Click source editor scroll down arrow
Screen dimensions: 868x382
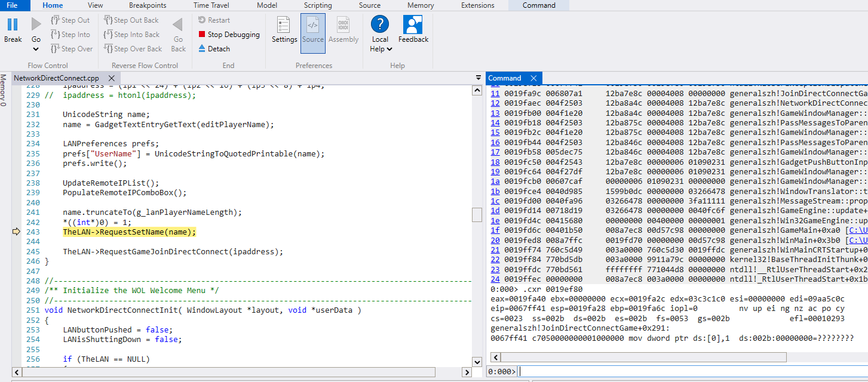(x=476, y=362)
